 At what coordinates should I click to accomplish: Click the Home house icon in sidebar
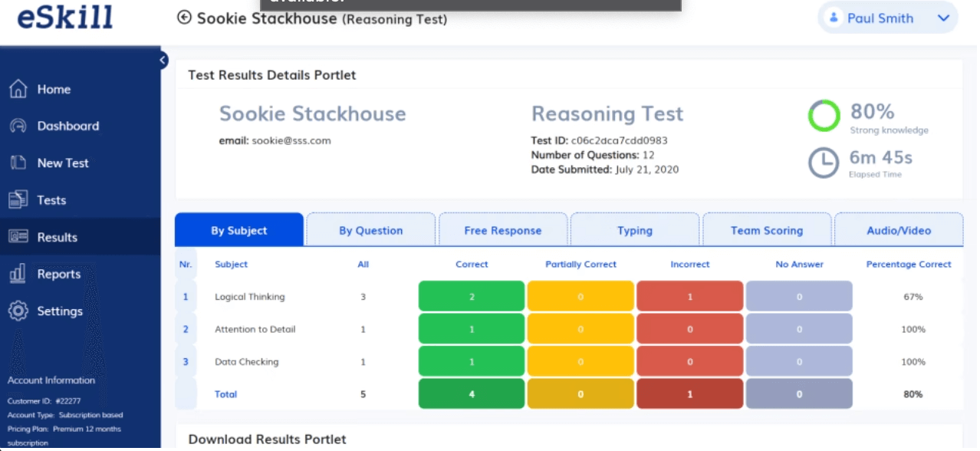click(18, 89)
